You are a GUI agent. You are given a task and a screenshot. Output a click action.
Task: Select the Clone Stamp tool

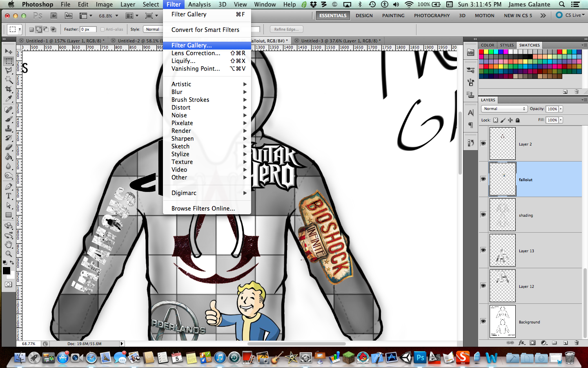9,128
